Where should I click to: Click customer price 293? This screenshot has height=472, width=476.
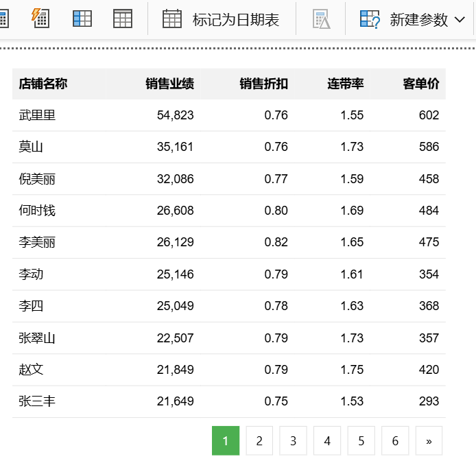[429, 401]
